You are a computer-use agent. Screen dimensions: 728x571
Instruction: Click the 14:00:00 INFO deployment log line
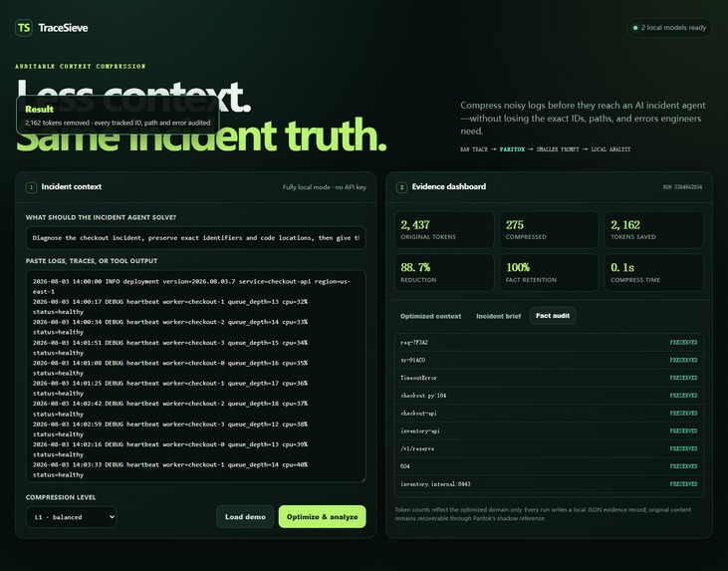[191, 287]
